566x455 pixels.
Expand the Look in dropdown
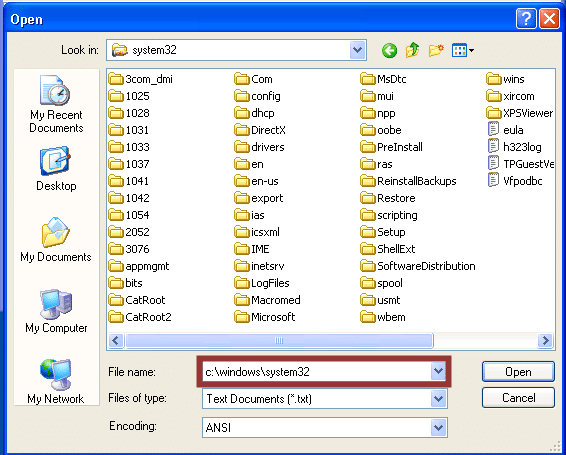[357, 50]
